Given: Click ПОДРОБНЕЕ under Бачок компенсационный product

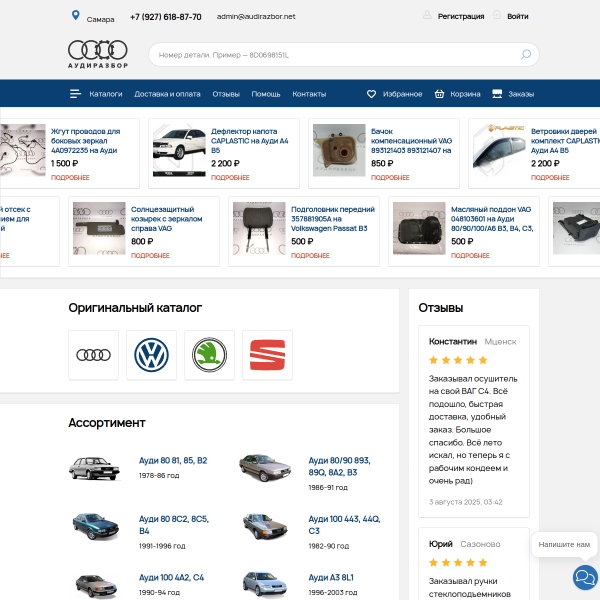Looking at the screenshot, I should coord(390,178).
